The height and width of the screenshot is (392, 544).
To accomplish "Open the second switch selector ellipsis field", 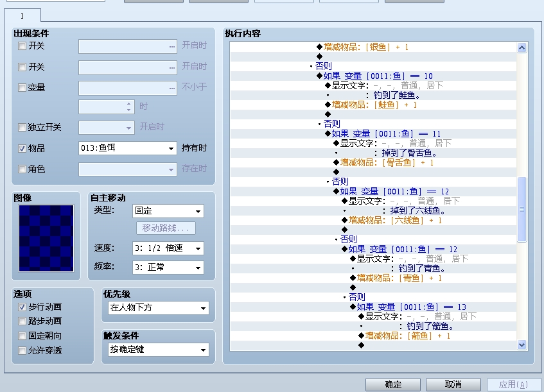I will 128,67.
